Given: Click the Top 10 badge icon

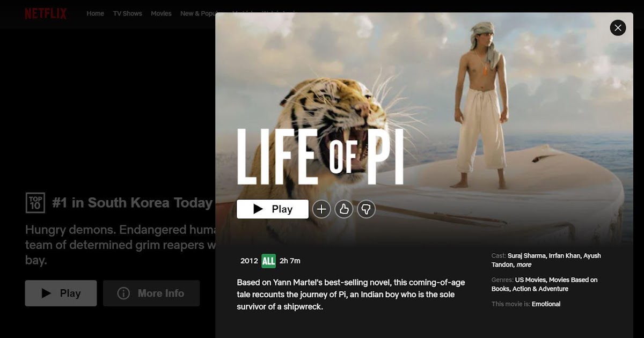Looking at the screenshot, I should pos(35,203).
